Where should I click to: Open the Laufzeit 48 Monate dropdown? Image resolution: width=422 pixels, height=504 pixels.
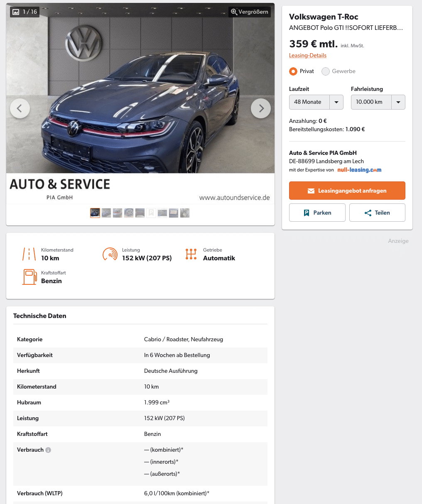(316, 102)
